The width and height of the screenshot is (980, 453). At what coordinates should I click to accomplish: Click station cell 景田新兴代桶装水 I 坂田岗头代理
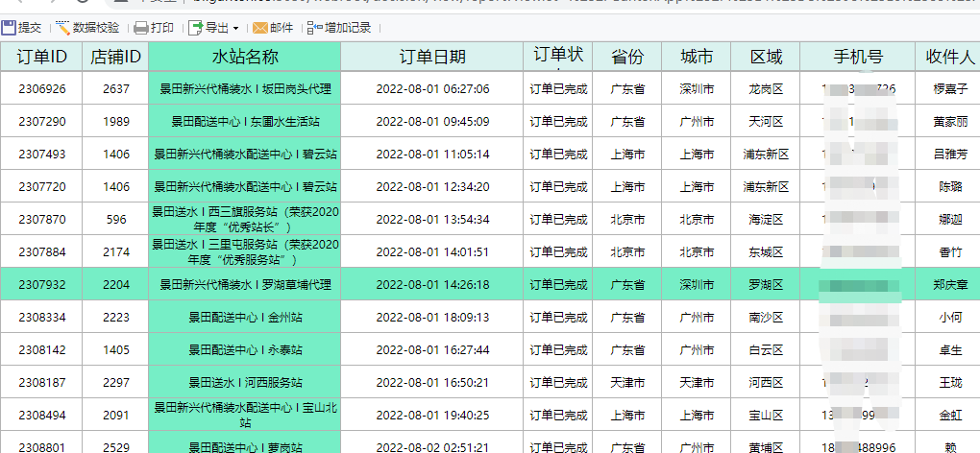[x=245, y=88]
